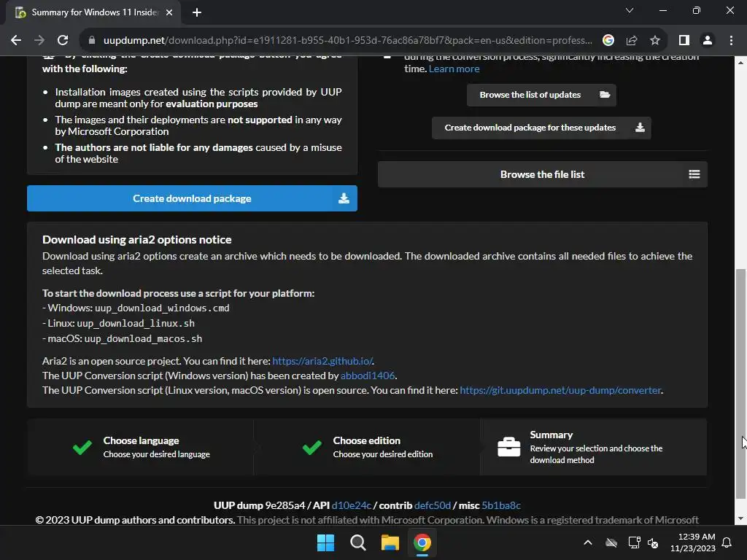747x560 pixels.
Task: Go to Choose edition step
Action: click(x=367, y=447)
